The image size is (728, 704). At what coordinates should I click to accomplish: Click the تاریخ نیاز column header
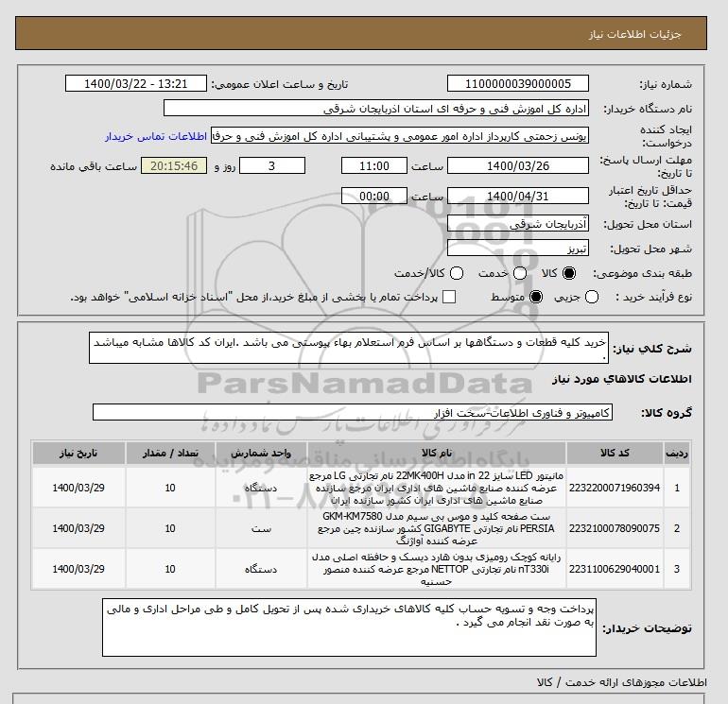(x=78, y=454)
